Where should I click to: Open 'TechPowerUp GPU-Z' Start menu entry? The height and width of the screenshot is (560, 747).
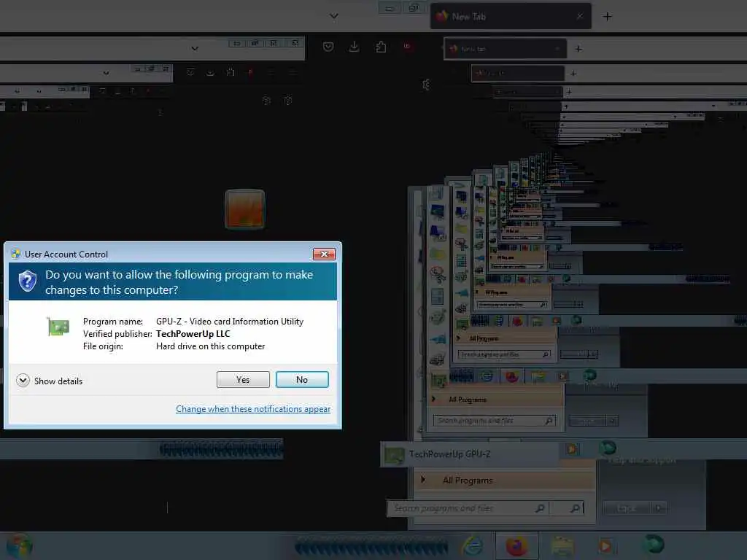(469, 454)
